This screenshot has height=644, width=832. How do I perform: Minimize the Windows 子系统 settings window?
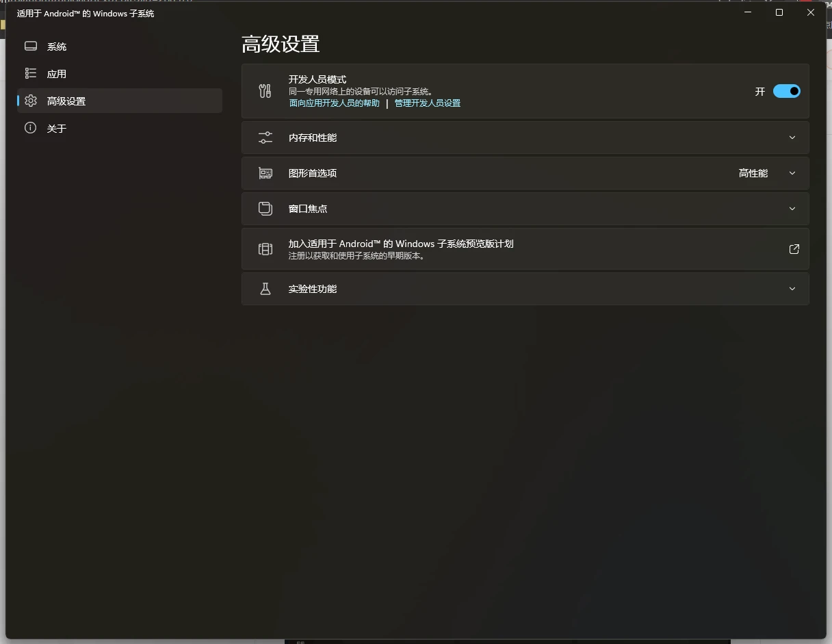tap(748, 12)
